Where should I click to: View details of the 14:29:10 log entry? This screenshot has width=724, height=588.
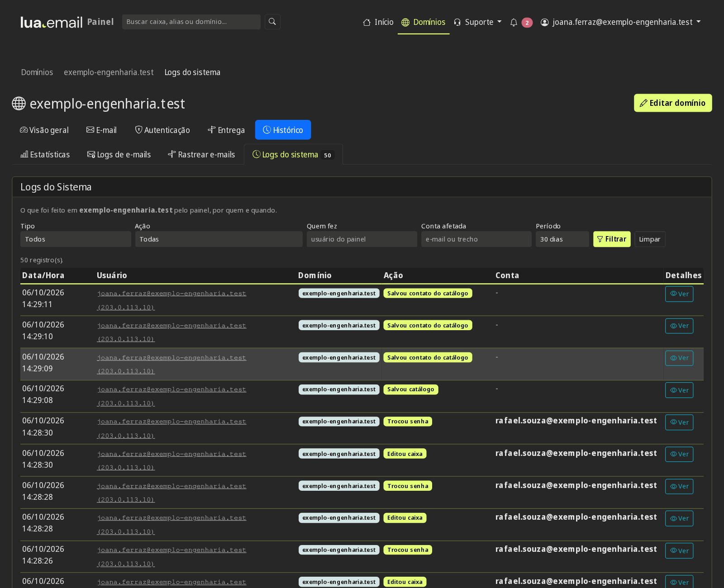[679, 326]
